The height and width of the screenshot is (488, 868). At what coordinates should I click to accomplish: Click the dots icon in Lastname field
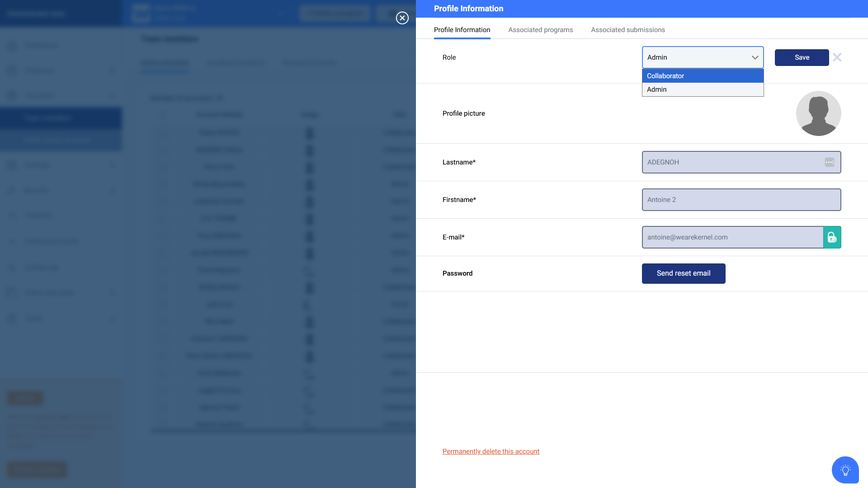[x=829, y=162]
